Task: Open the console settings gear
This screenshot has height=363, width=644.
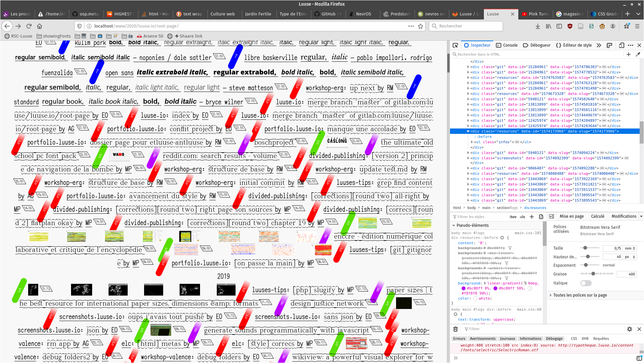Action: pos(630,329)
